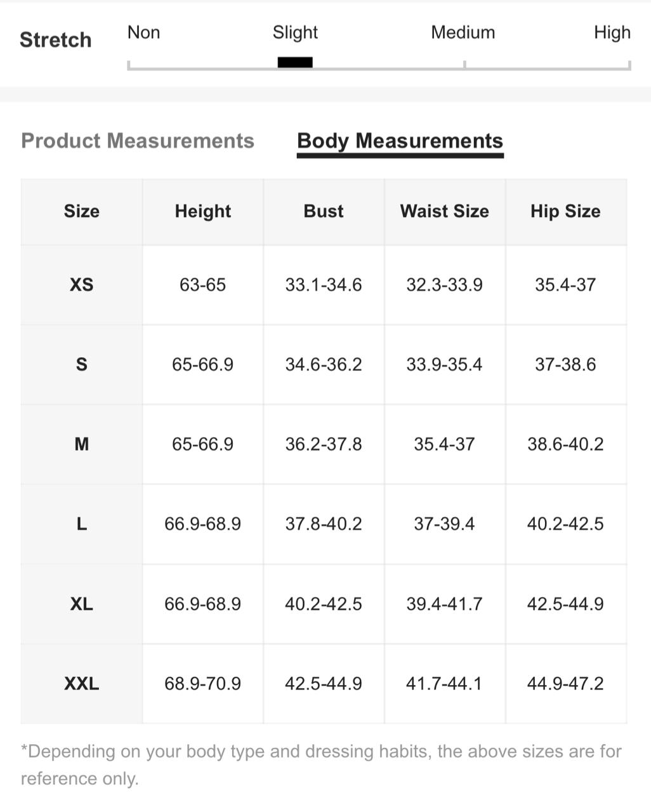Click the Non stretch label
This screenshot has height=812, width=651.
(x=144, y=32)
